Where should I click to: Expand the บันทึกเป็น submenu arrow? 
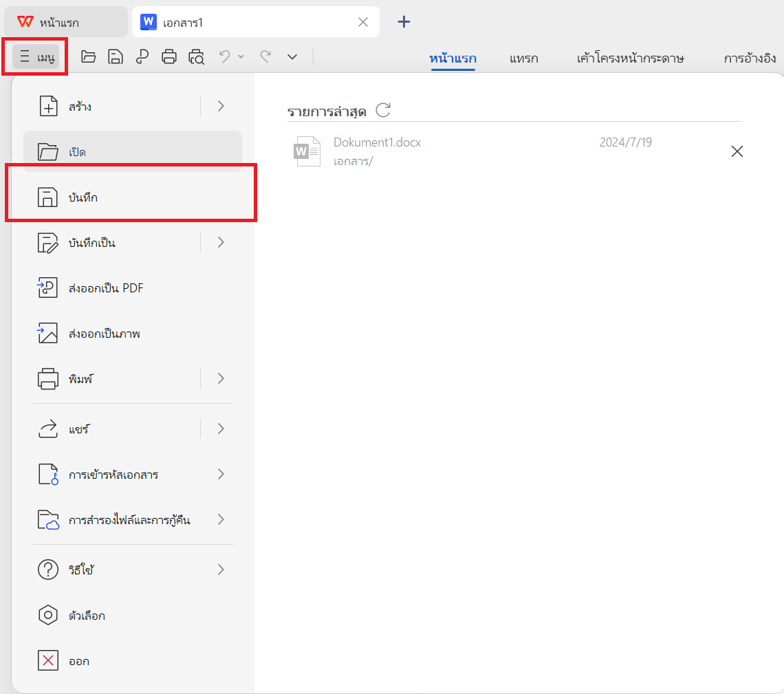(x=220, y=242)
